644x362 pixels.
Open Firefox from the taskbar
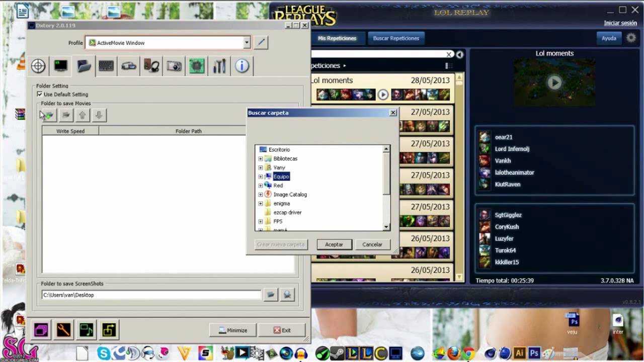tap(453, 353)
